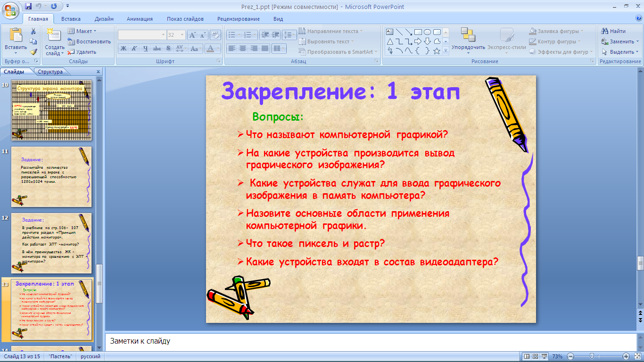Save presentation from Quick Access toolbar
Image resolution: width=644 pixels, height=362 pixels.
click(x=28, y=7)
